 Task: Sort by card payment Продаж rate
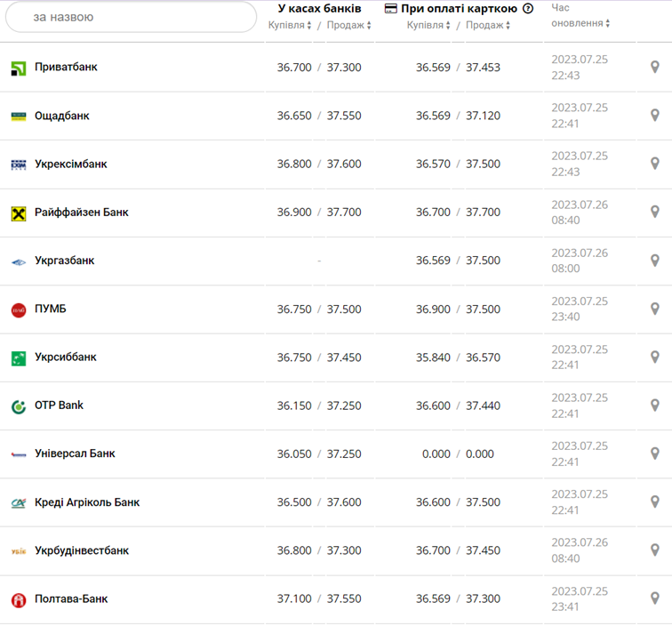click(487, 26)
